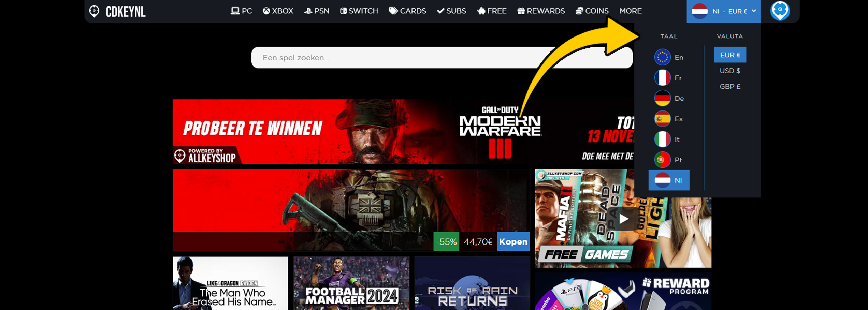The image size is (868, 310).
Task: Switch language to German flag
Action: 662,98
